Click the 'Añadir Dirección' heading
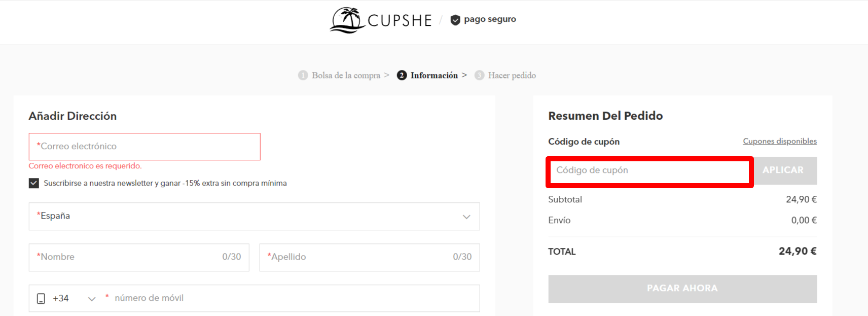 tap(73, 116)
